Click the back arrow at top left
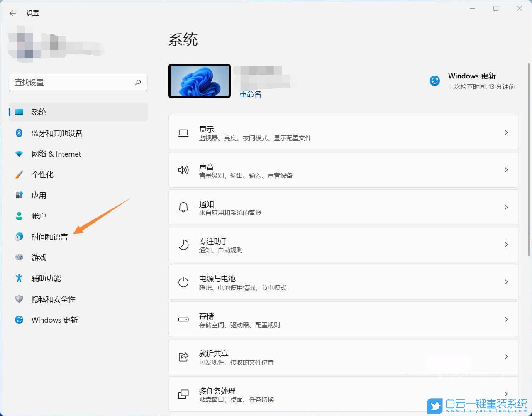532x416 pixels. (12, 13)
